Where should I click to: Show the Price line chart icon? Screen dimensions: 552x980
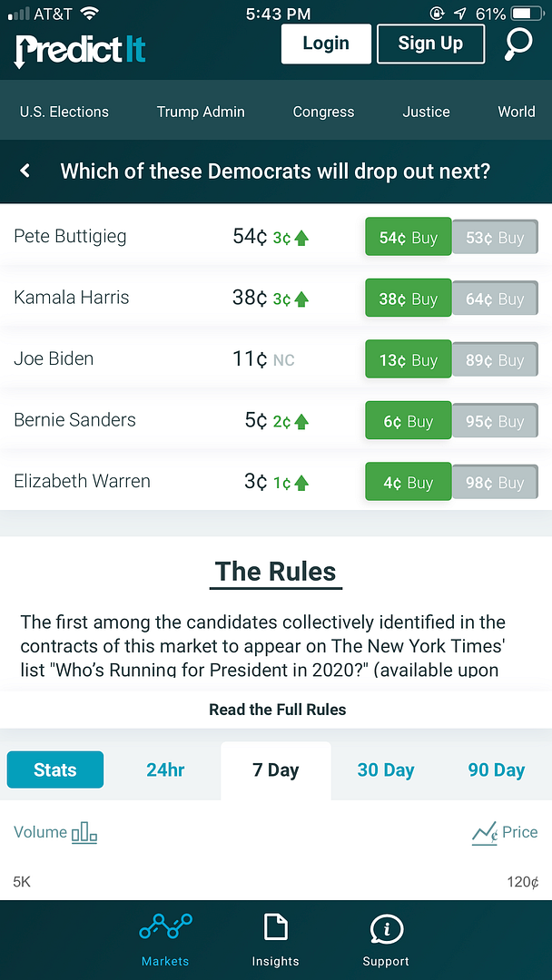pos(485,832)
